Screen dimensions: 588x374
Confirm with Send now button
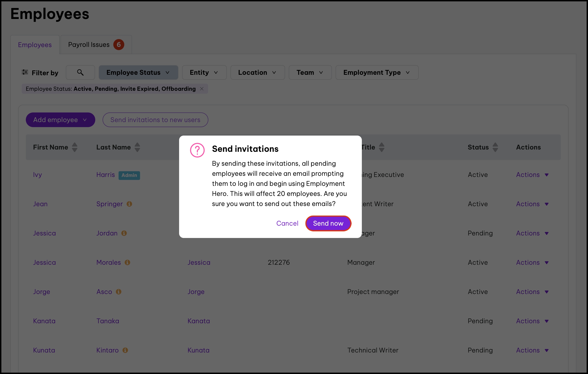328,223
